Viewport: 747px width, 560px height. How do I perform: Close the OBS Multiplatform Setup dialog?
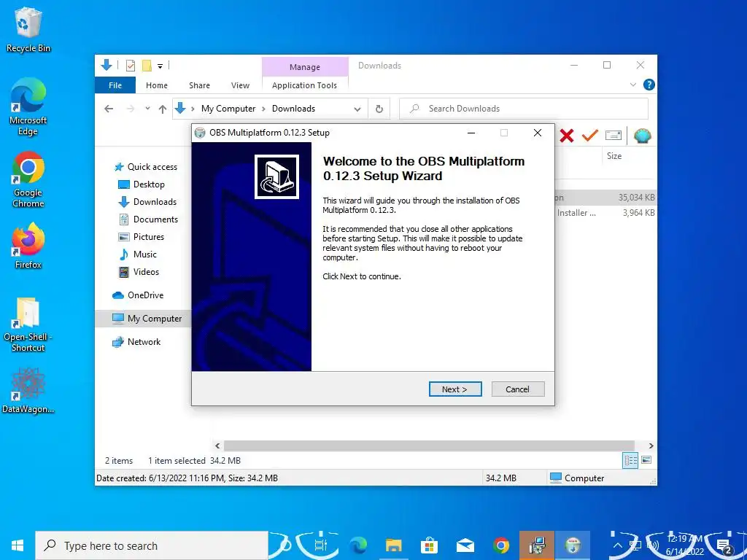click(x=538, y=133)
